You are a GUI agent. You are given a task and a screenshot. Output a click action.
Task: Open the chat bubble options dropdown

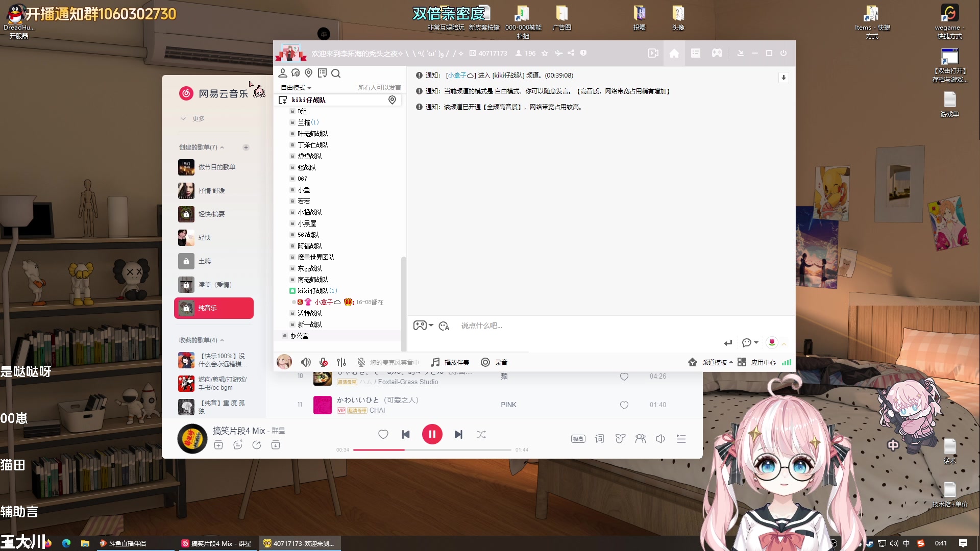point(750,343)
